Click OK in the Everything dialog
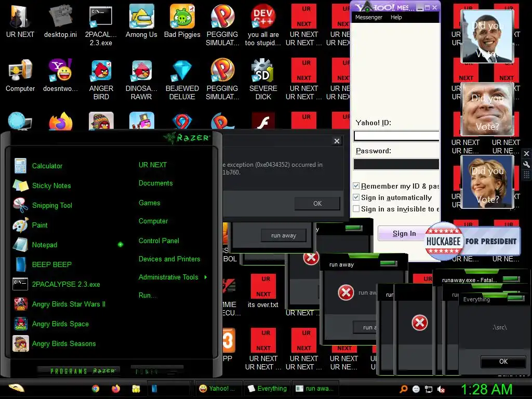This screenshot has height=399, width=532. (x=503, y=362)
